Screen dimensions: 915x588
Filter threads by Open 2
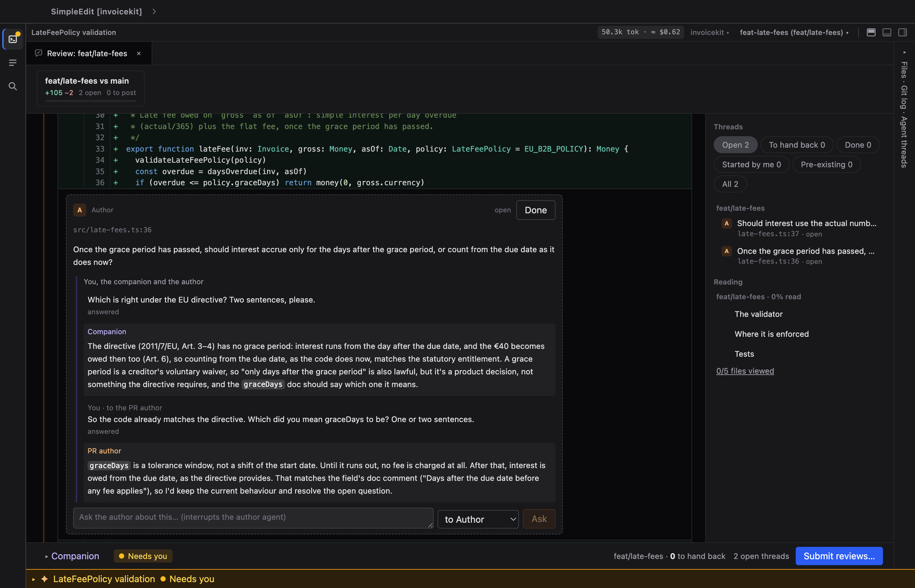pyautogui.click(x=735, y=145)
